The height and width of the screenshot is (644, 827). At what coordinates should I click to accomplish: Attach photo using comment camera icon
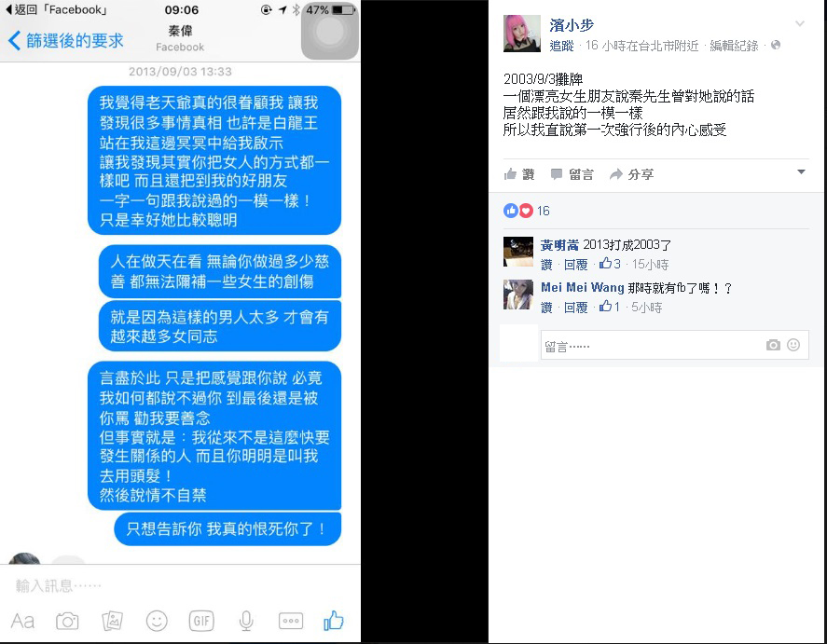pos(773,345)
